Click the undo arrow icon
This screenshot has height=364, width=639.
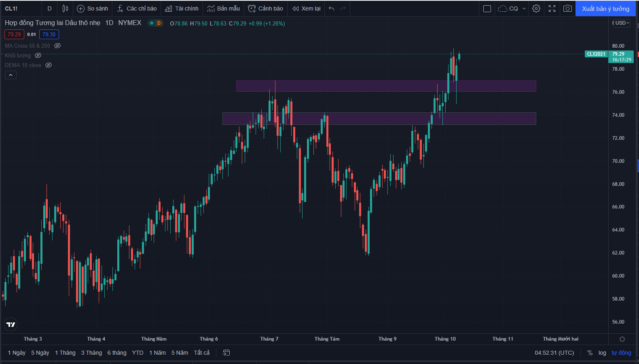(332, 8)
